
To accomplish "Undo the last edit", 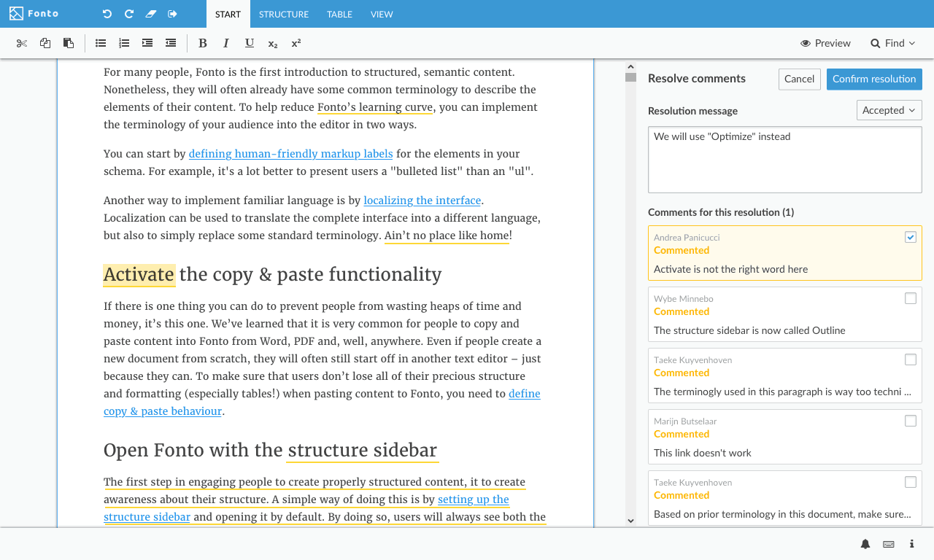I will 107,14.
